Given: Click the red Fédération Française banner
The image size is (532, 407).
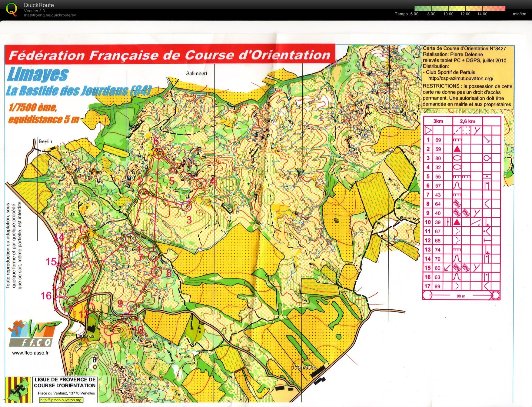Looking at the screenshot, I should (x=170, y=55).
